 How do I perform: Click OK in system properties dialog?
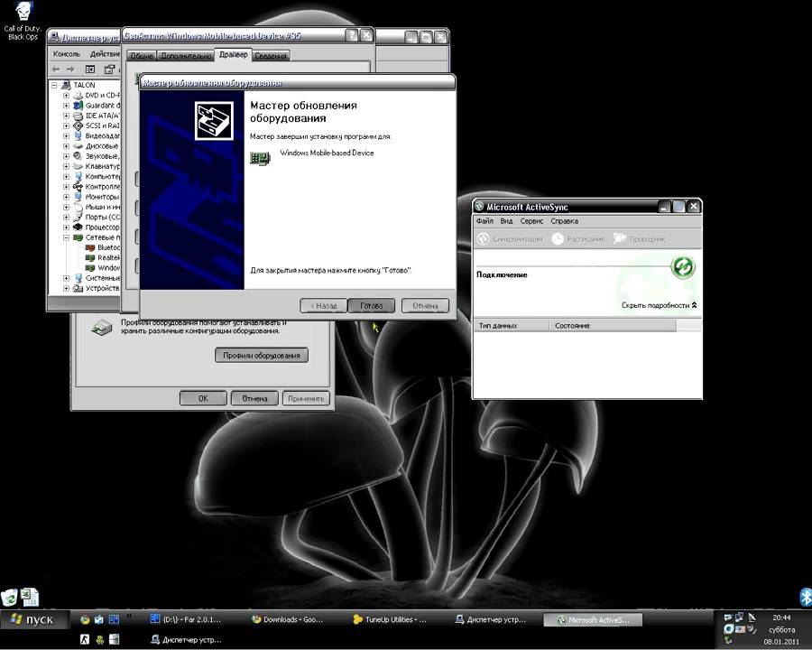pos(203,399)
